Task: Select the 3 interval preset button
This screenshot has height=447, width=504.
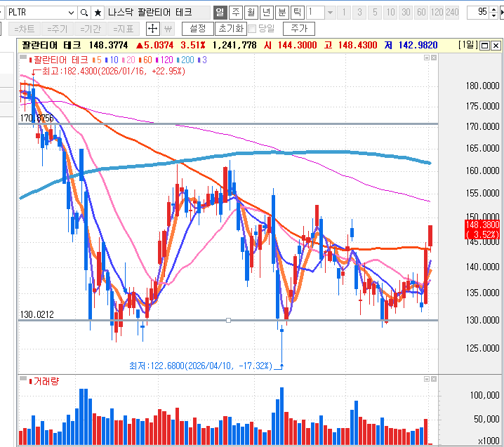Action: 359,13
